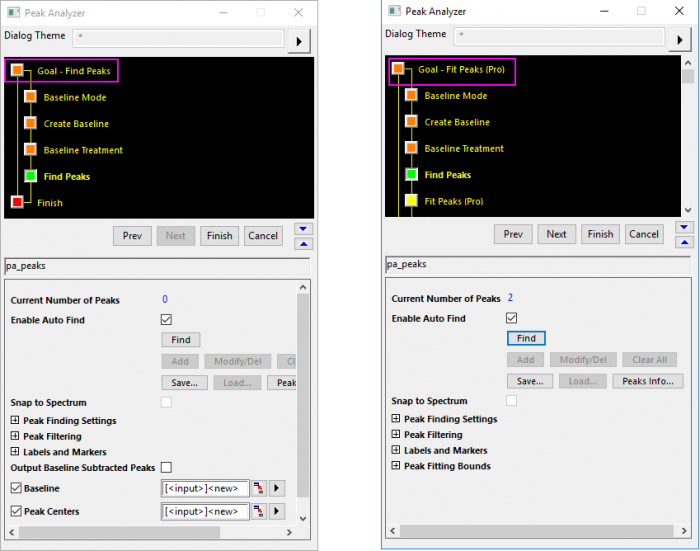The height and width of the screenshot is (551, 700).
Task: Click the horizontal scrollbar in left dialog
Action: [x=150, y=532]
